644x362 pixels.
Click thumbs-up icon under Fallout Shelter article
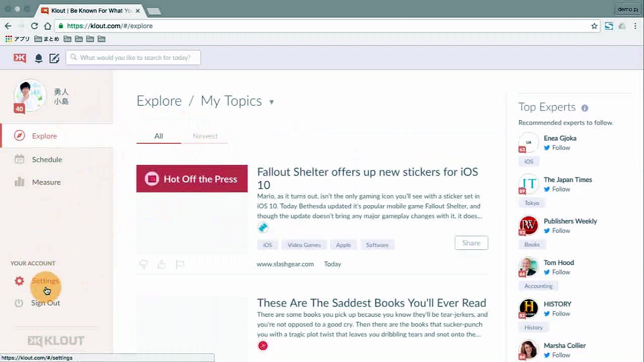pyautogui.click(x=162, y=264)
